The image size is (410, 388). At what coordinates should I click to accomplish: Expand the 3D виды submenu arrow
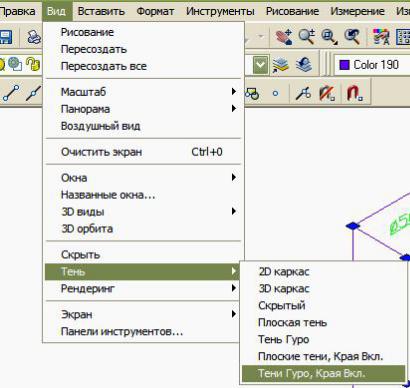click(x=234, y=211)
